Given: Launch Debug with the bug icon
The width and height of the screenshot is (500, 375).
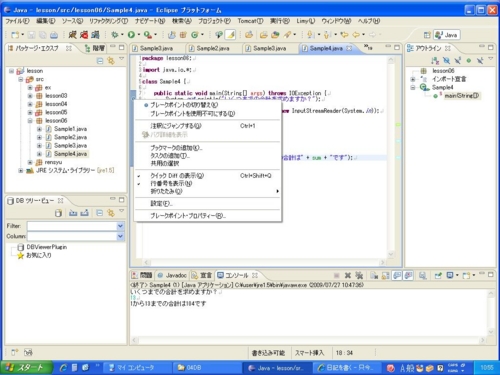Looking at the screenshot, I should (x=115, y=35).
